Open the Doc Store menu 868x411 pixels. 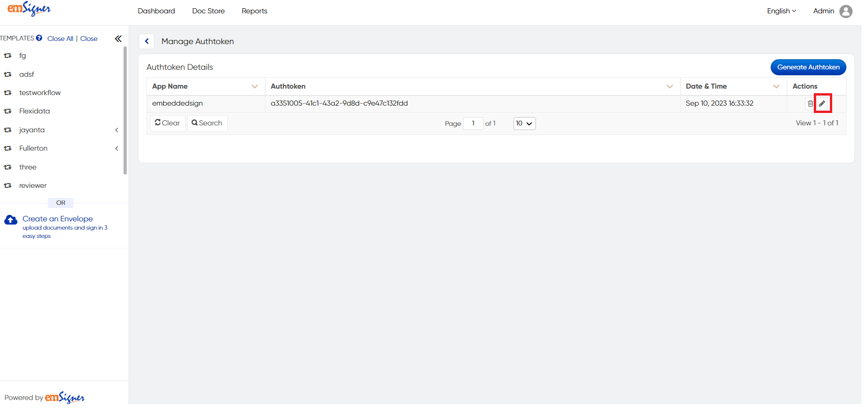208,11
